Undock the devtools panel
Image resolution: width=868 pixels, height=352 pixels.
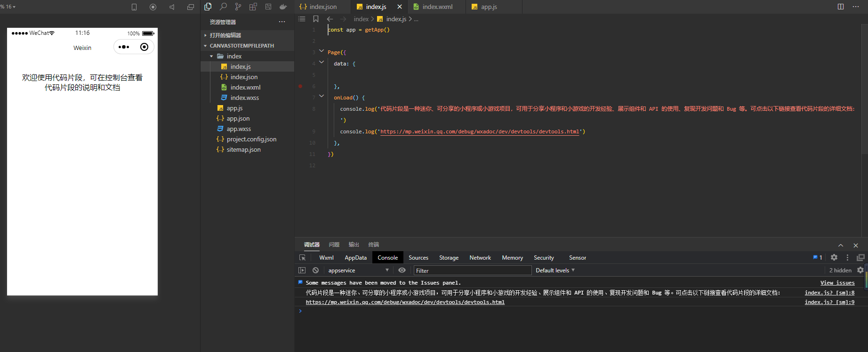(x=861, y=257)
